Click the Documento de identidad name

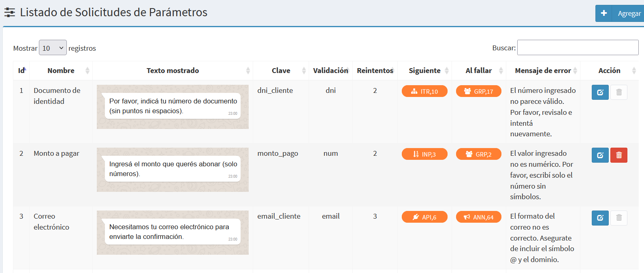click(57, 96)
